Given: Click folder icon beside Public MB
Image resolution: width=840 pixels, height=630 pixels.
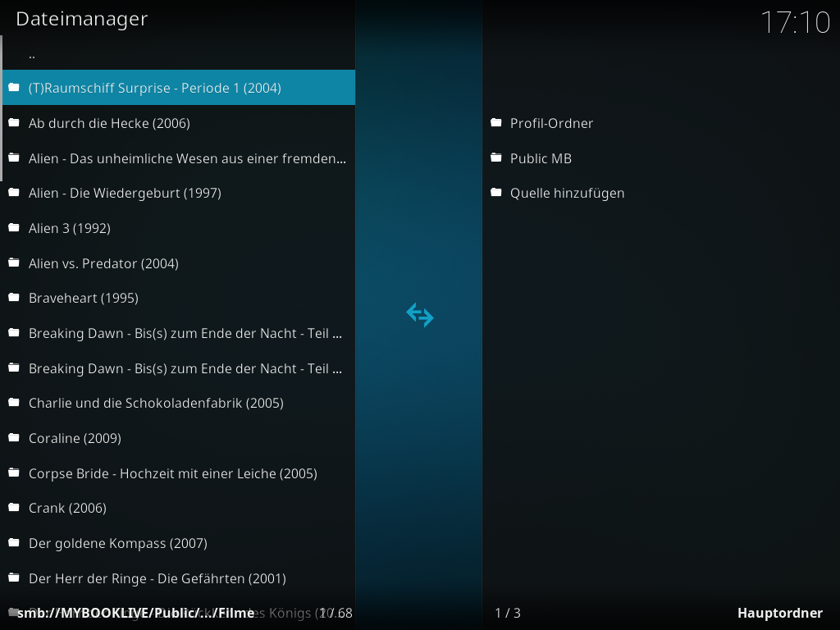Looking at the screenshot, I should 496,158.
